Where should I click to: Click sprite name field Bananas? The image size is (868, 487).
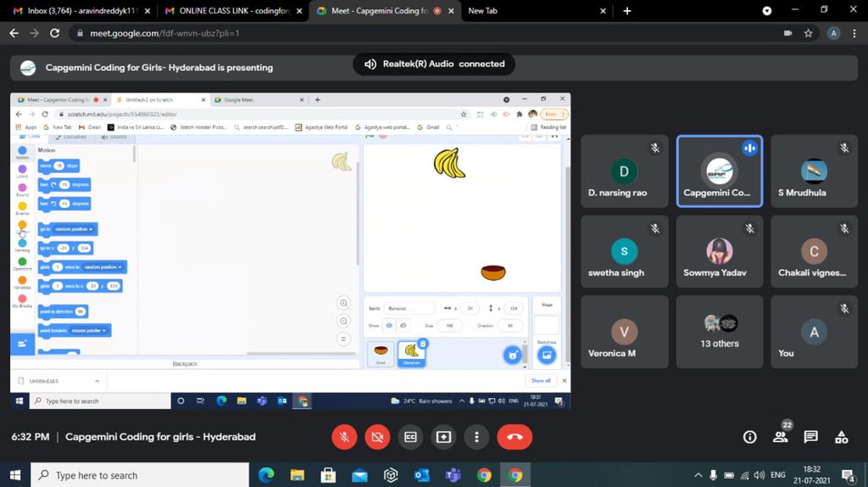click(x=409, y=308)
